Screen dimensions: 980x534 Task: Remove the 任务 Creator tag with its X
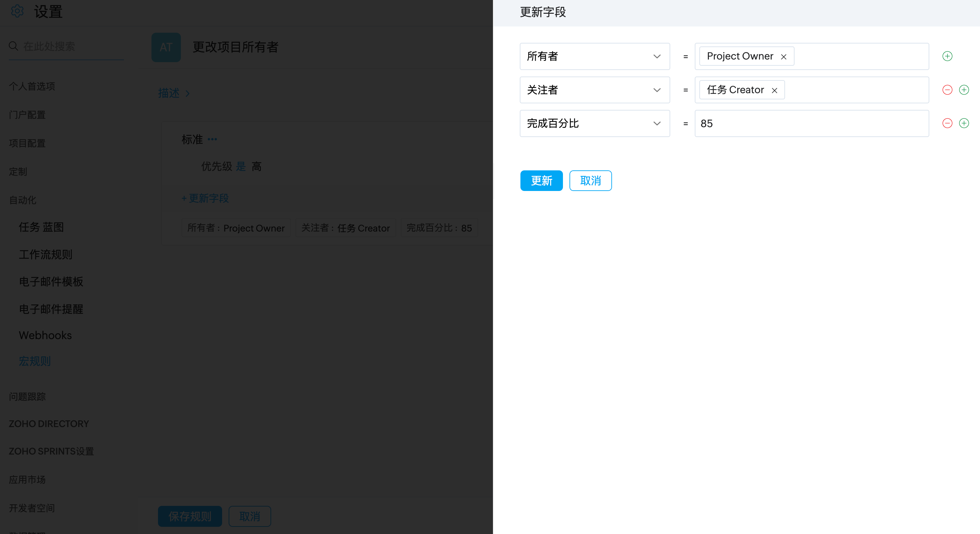coord(774,91)
